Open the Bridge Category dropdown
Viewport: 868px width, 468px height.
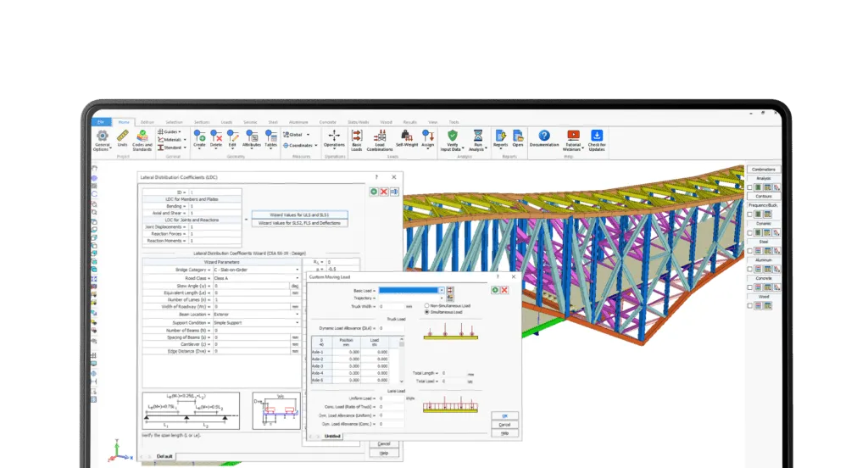256,270
